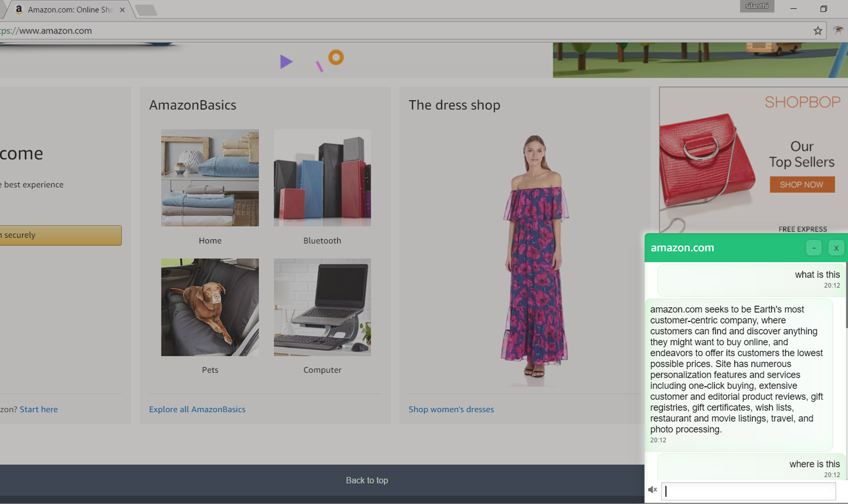Viewport: 848px width, 504px height.
Task: Click the park scene banner image
Action: [x=700, y=60]
